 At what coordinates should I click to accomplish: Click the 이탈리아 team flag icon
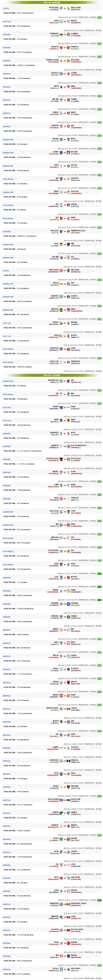coord(61,113)
